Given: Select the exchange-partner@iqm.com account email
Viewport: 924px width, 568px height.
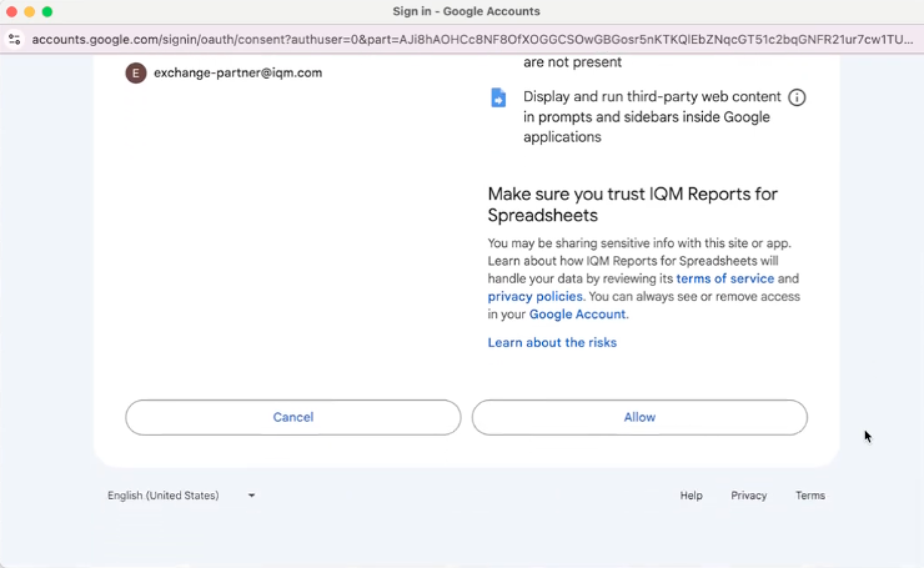Looking at the screenshot, I should pos(238,73).
